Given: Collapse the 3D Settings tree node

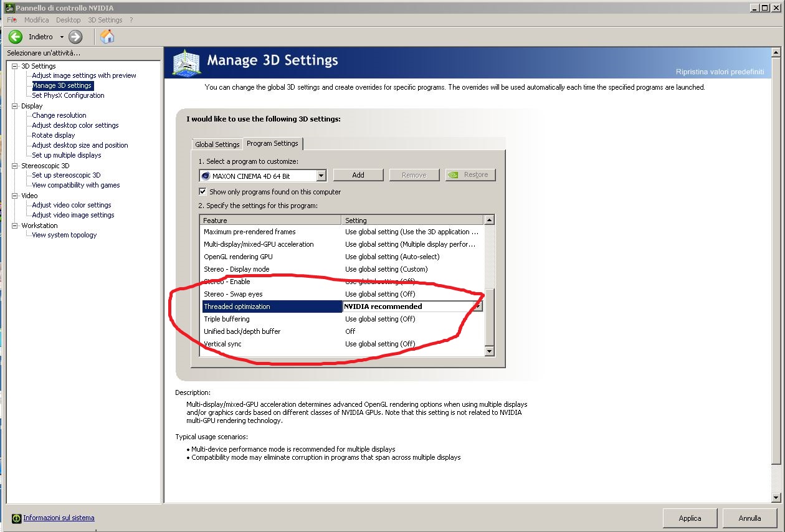Looking at the screenshot, I should pos(14,66).
